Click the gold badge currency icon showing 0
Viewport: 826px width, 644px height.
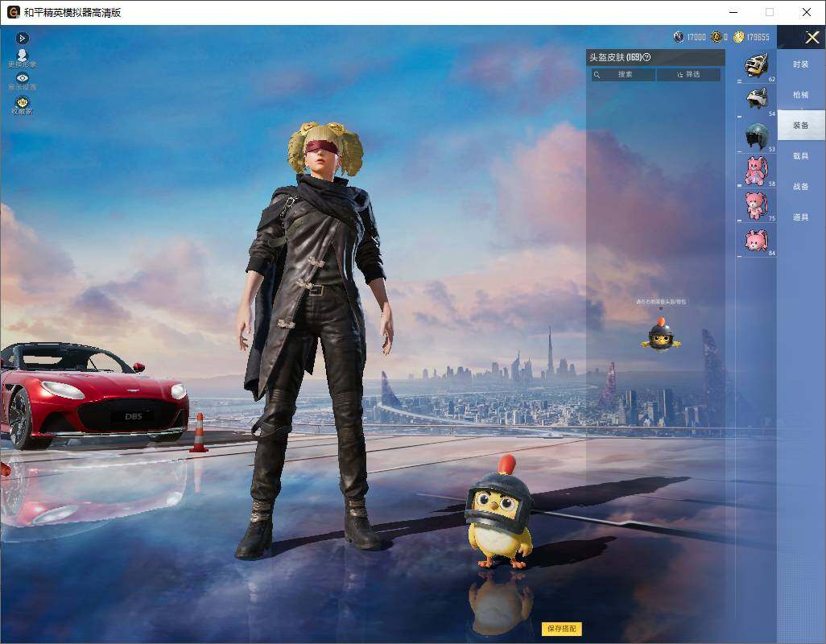coord(716,37)
